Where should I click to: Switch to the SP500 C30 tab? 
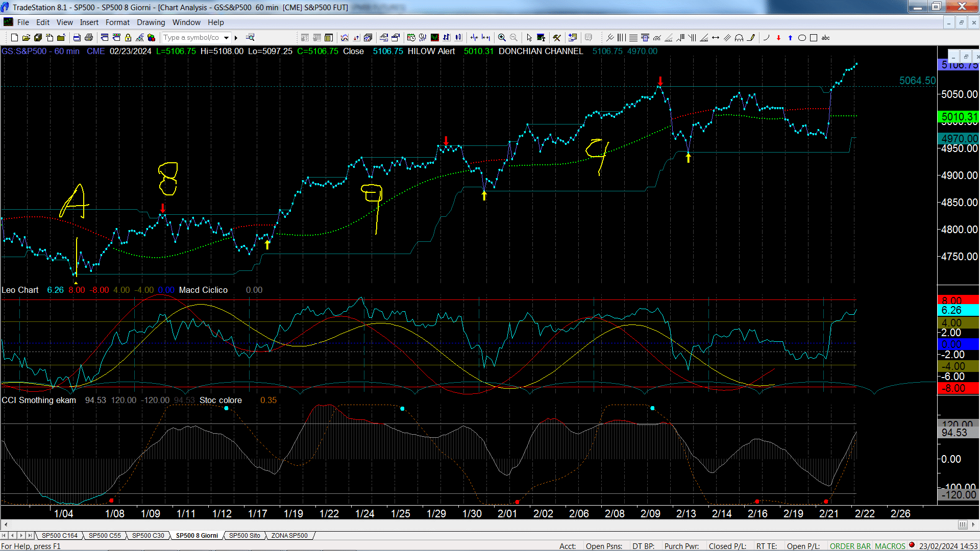point(148,535)
